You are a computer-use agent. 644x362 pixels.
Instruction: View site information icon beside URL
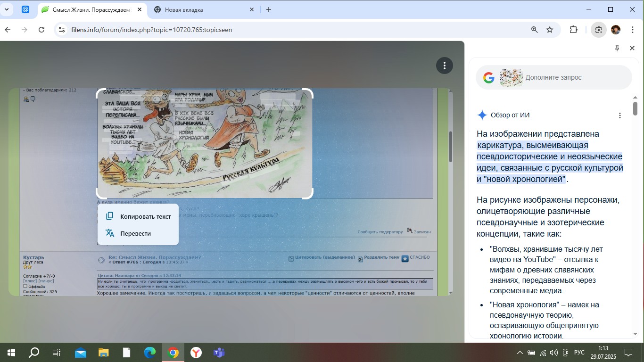61,30
